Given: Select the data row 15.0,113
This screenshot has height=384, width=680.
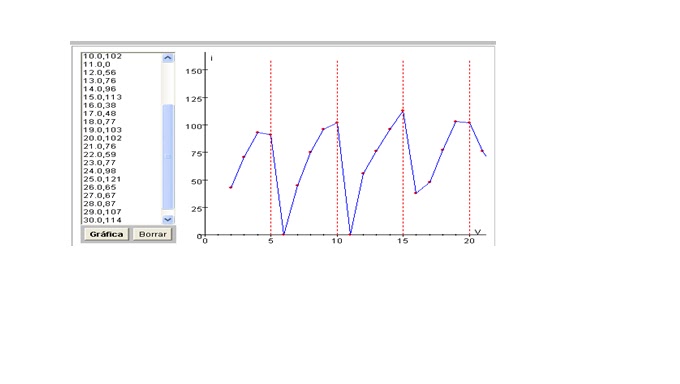Looking at the screenshot, I should coord(102,97).
